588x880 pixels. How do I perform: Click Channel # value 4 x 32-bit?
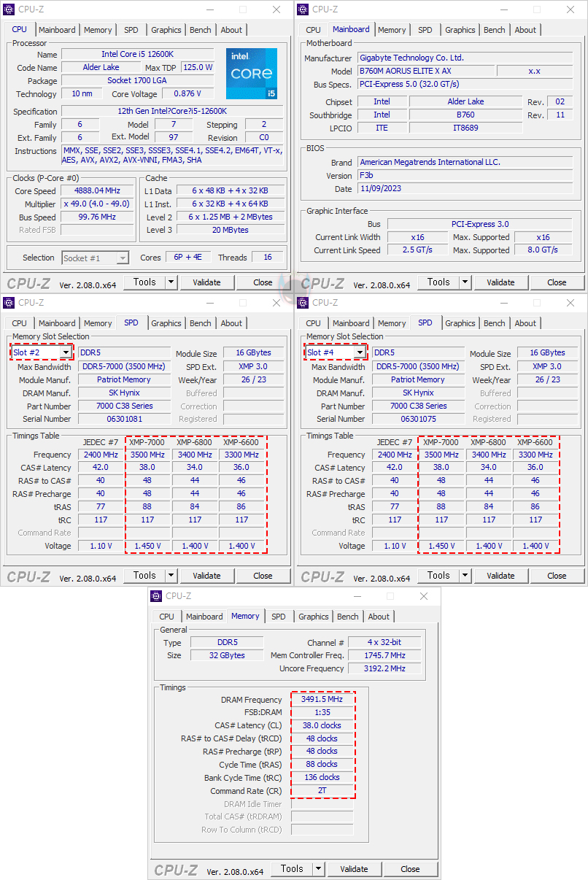[x=384, y=643]
